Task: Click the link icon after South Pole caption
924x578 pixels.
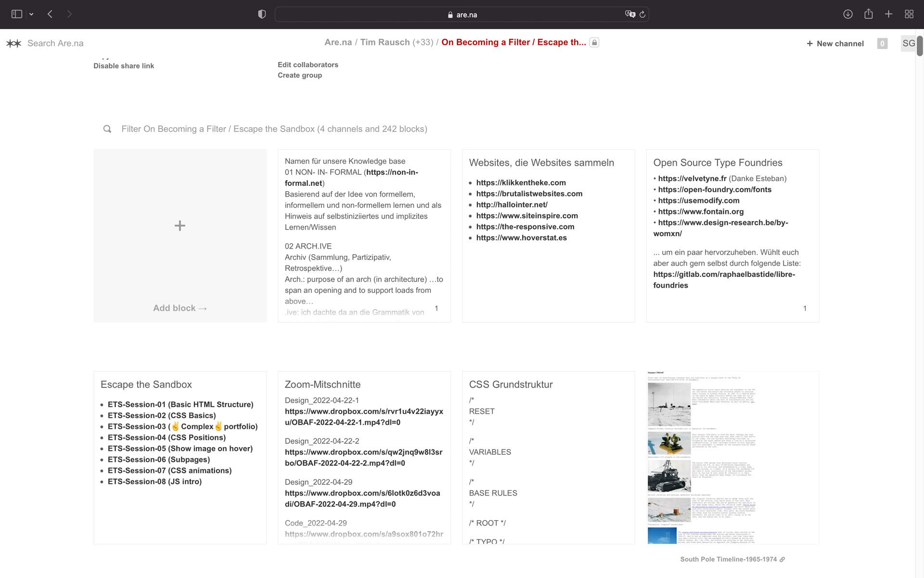Action: [782, 560]
